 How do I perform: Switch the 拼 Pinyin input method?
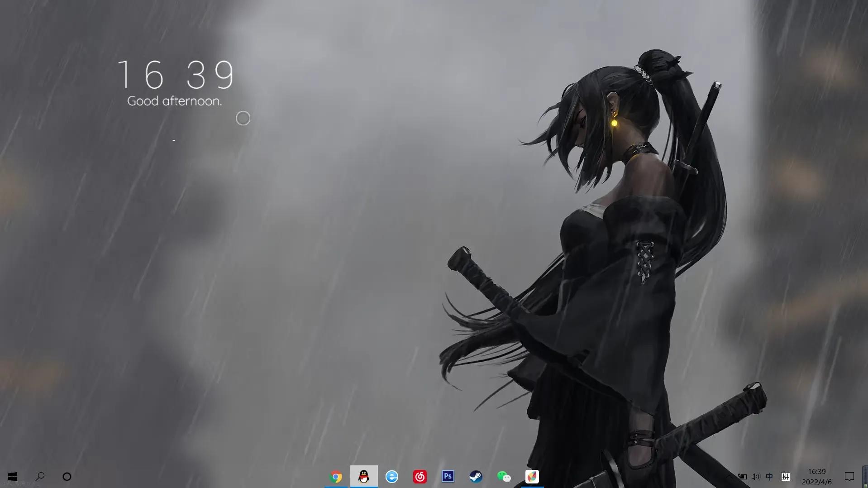click(x=786, y=477)
